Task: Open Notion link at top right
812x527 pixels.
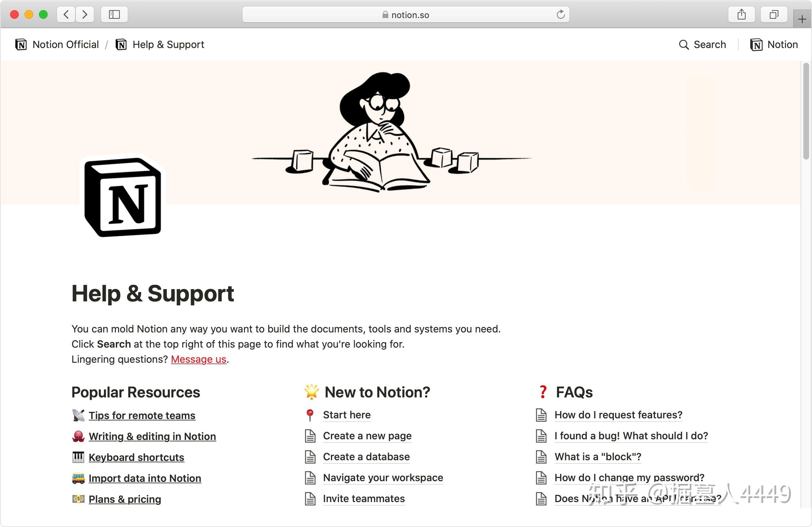Action: [x=774, y=44]
